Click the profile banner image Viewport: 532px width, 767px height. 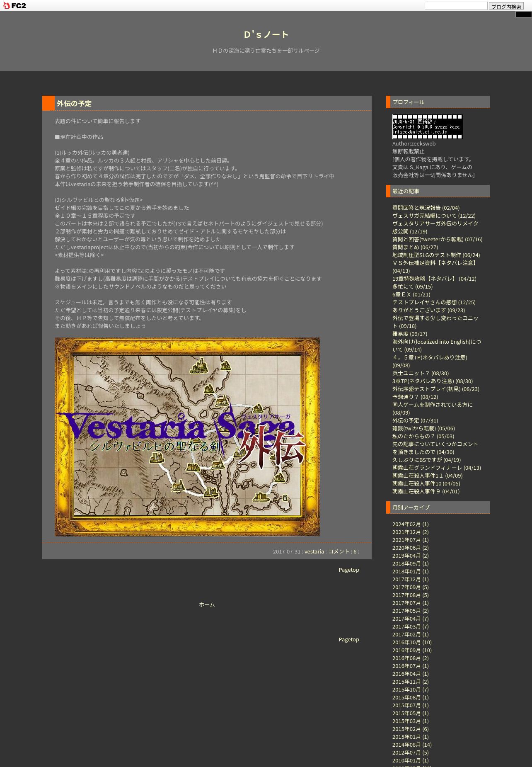[x=427, y=127]
